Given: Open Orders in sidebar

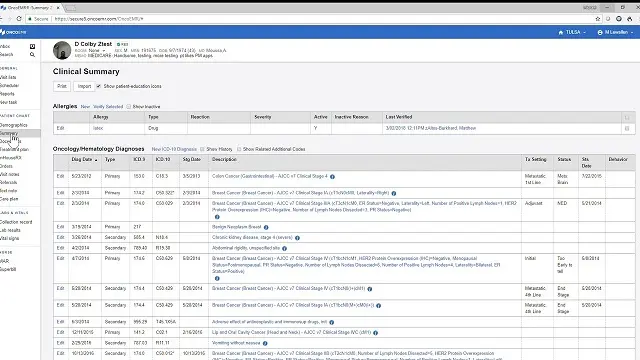Looking at the screenshot, I should [7, 166].
